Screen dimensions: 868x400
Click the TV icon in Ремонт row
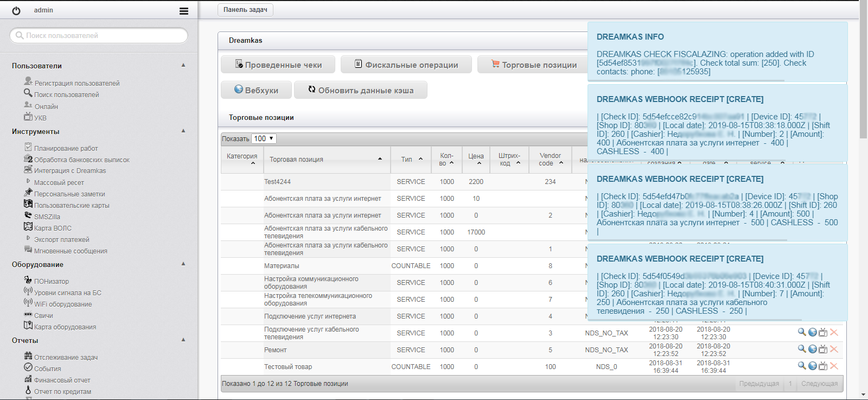823,350
